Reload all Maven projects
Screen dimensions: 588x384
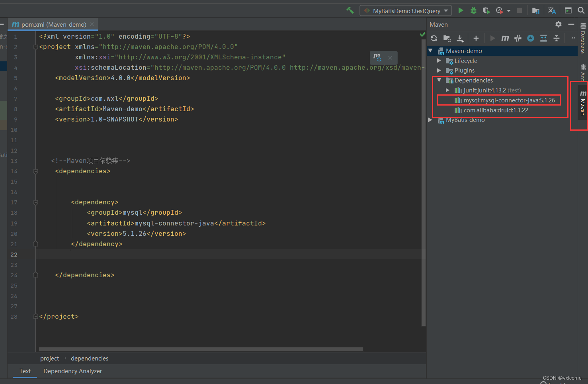434,38
